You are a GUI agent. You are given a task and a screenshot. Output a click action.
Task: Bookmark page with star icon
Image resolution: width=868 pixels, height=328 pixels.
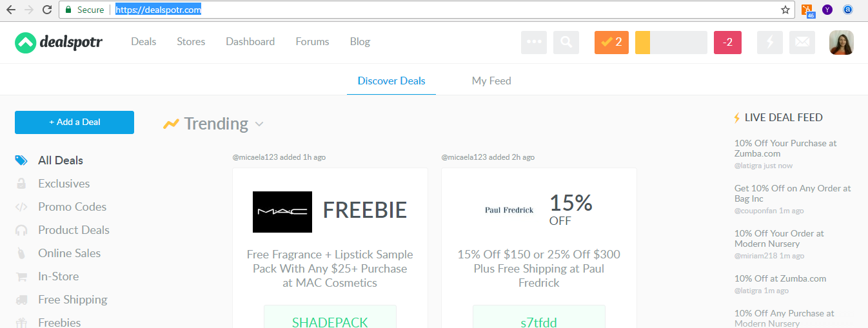[x=785, y=10]
